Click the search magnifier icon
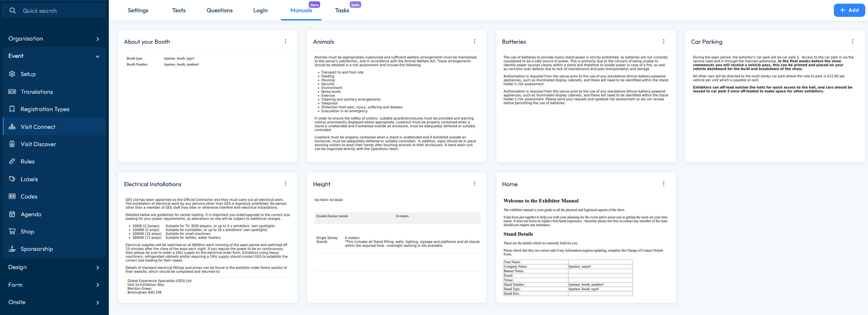 [13, 10]
